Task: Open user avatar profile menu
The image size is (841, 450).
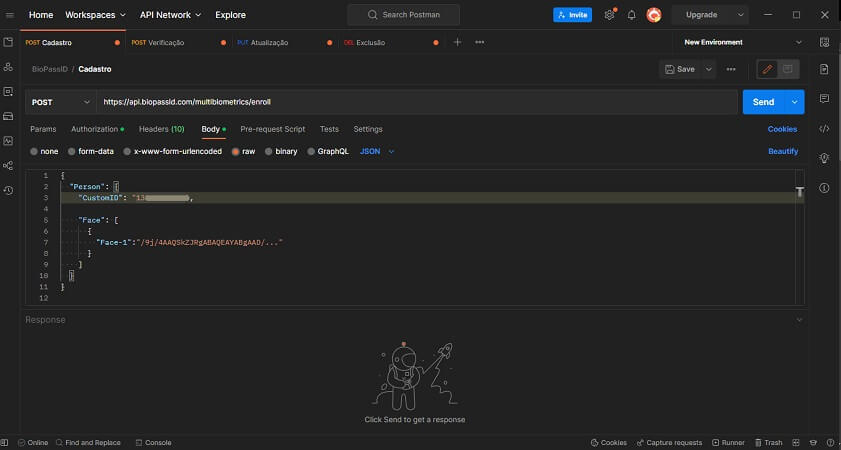Action: tap(653, 15)
